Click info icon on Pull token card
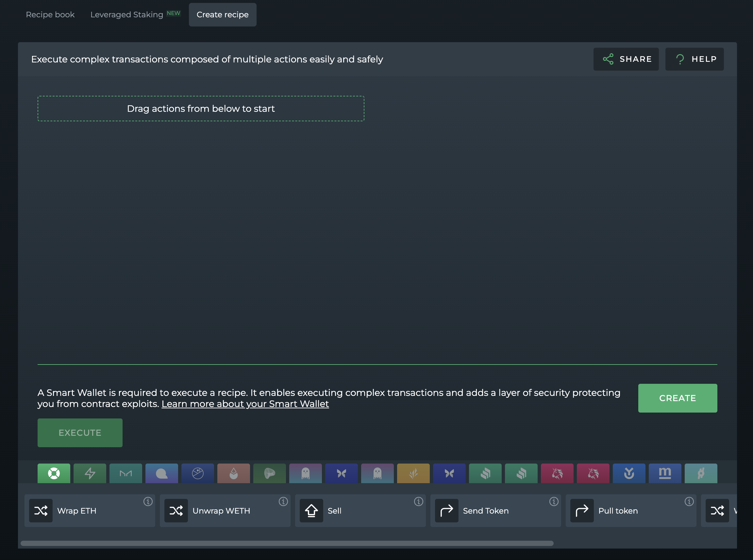The width and height of the screenshot is (753, 560). click(x=689, y=501)
